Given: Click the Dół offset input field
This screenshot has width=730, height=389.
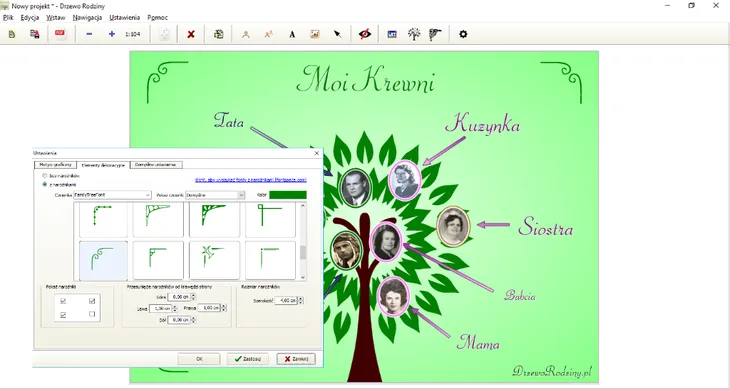Looking at the screenshot, I should click(179, 320).
